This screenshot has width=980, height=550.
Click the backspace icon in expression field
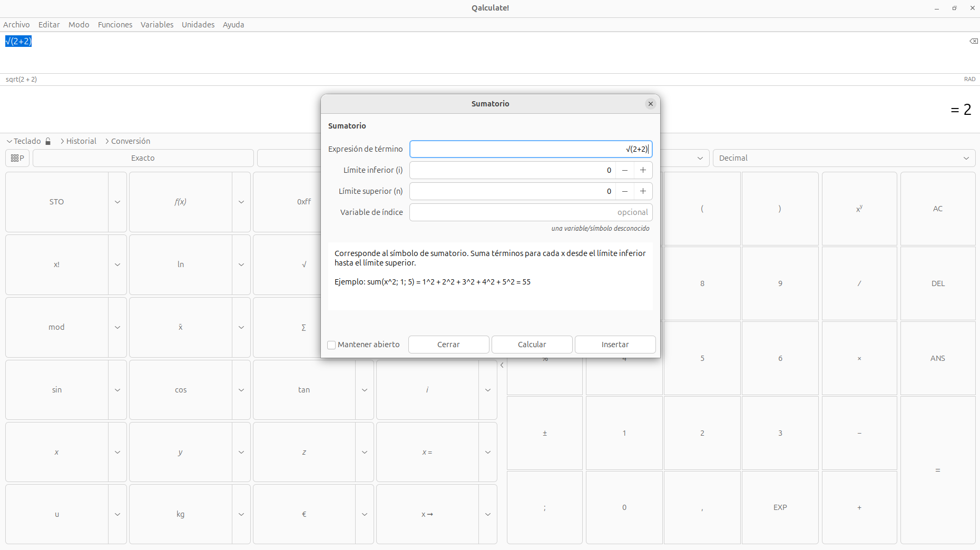click(x=973, y=41)
